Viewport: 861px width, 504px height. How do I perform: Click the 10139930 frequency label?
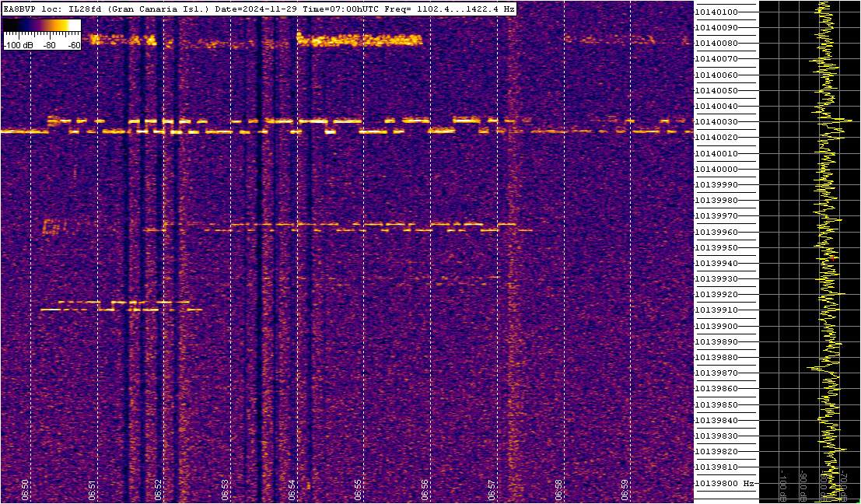coord(717,279)
